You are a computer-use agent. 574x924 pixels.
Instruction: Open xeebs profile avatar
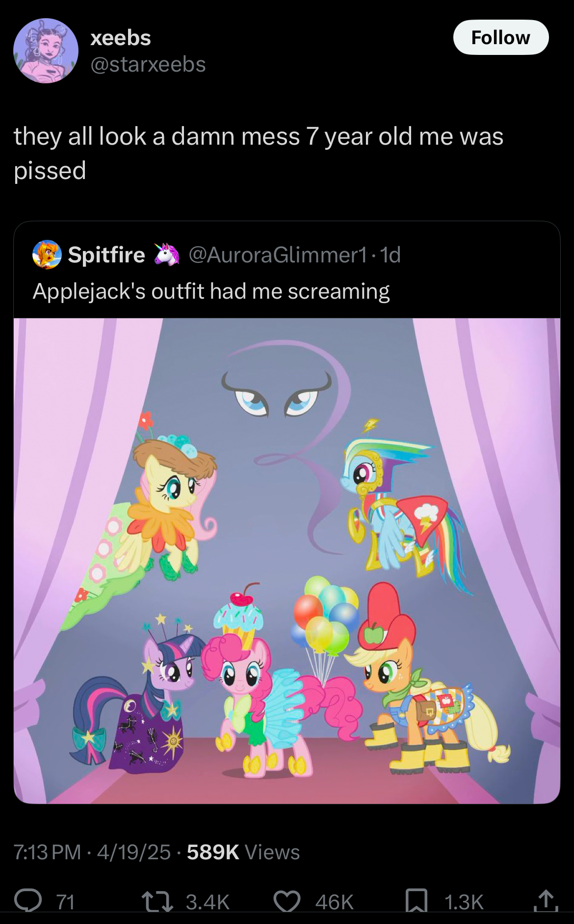pyautogui.click(x=46, y=51)
